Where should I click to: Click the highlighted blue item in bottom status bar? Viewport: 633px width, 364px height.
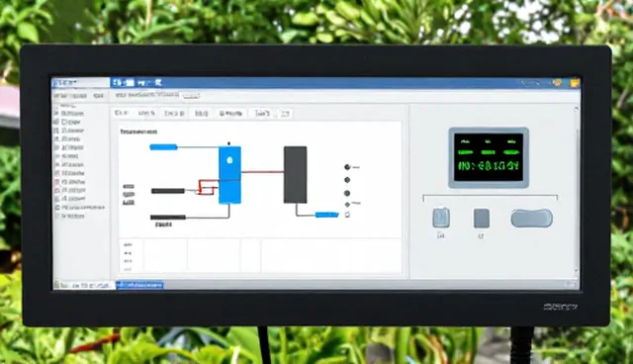pos(139,285)
